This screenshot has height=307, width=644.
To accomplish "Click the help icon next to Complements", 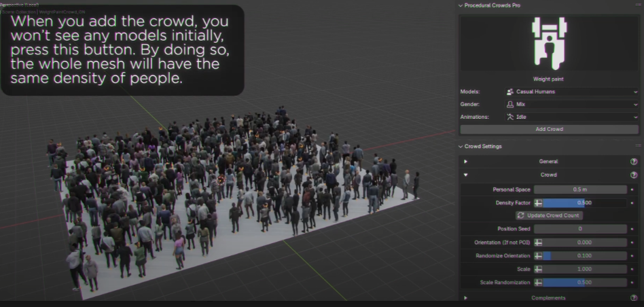I will coord(633,297).
